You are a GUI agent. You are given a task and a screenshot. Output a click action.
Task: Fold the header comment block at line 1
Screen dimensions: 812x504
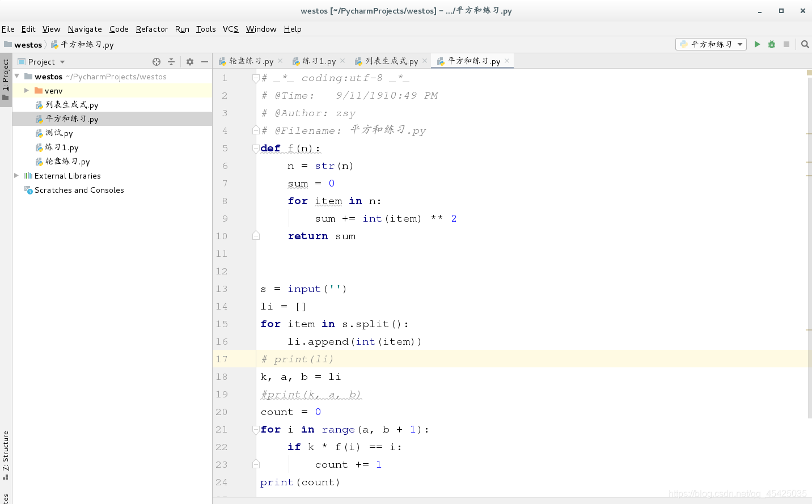[256, 78]
